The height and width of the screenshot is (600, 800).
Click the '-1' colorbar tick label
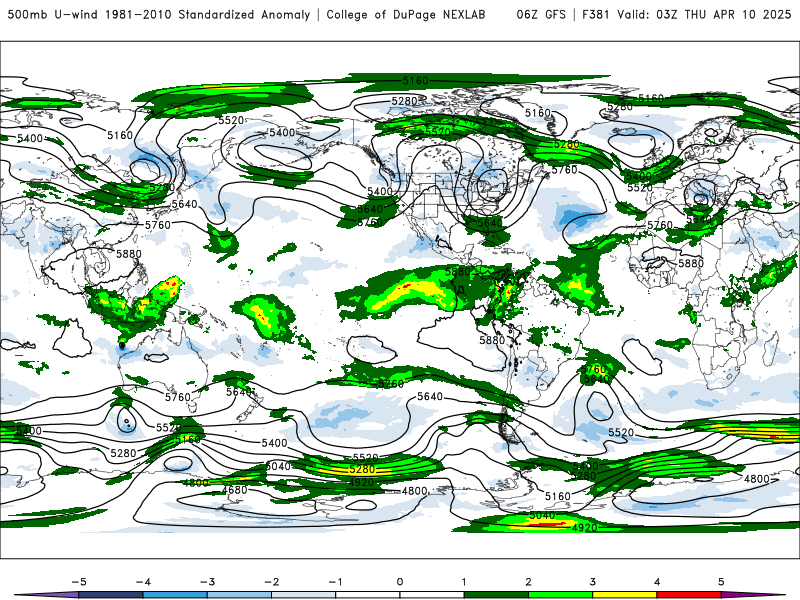[x=336, y=582]
